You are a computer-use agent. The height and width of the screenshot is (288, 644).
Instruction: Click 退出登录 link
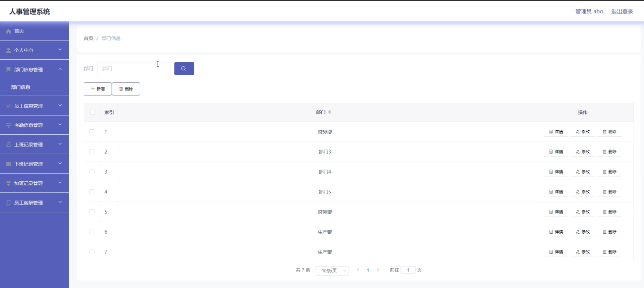(622, 11)
